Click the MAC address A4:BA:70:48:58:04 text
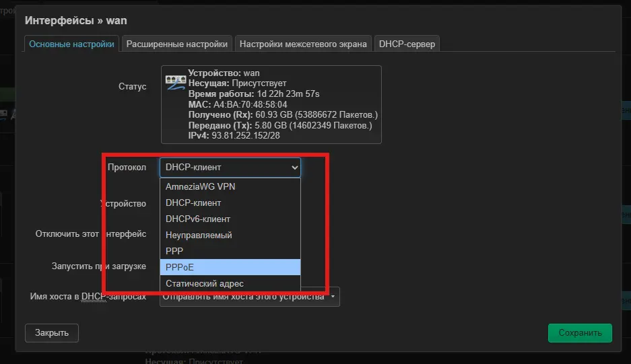Screen dimensions: 631x364 point(238,104)
